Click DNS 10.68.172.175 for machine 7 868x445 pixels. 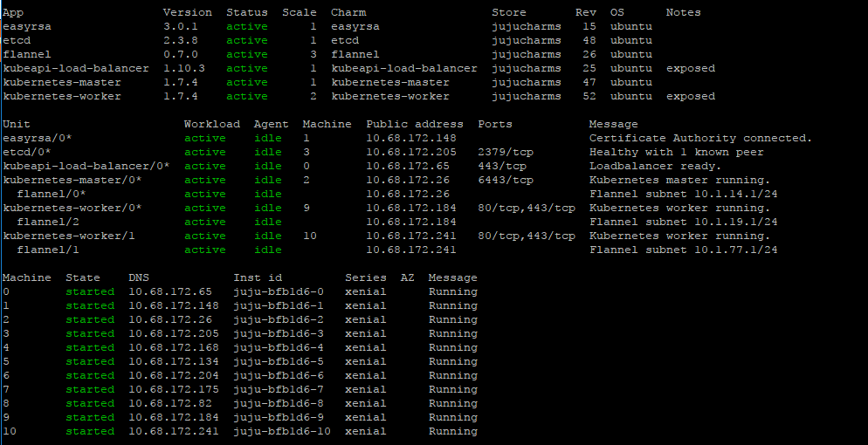click(174, 389)
